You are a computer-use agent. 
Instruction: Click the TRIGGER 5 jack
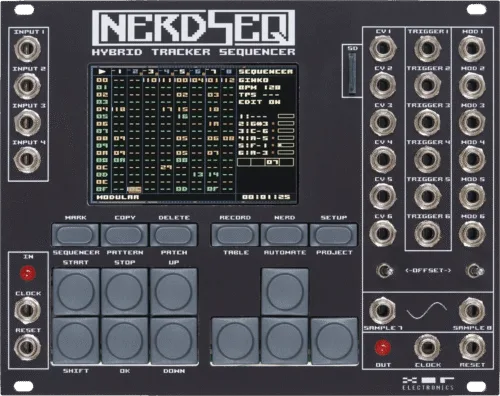pyautogui.click(x=428, y=196)
